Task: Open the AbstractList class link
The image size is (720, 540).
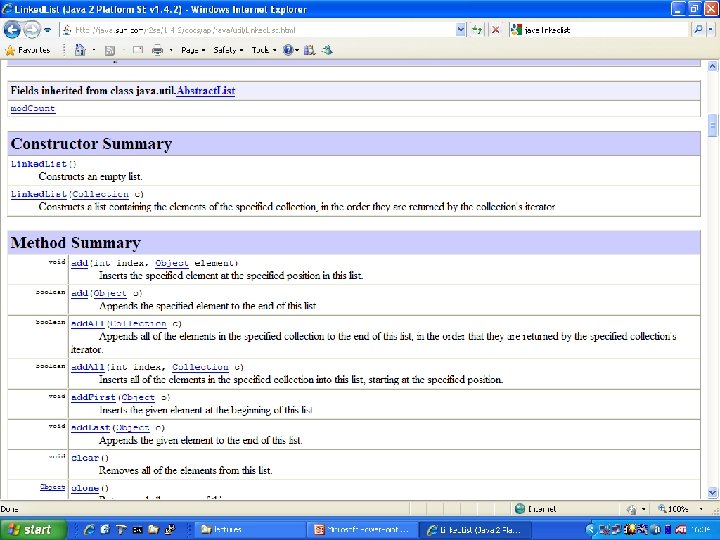Action: click(x=206, y=90)
